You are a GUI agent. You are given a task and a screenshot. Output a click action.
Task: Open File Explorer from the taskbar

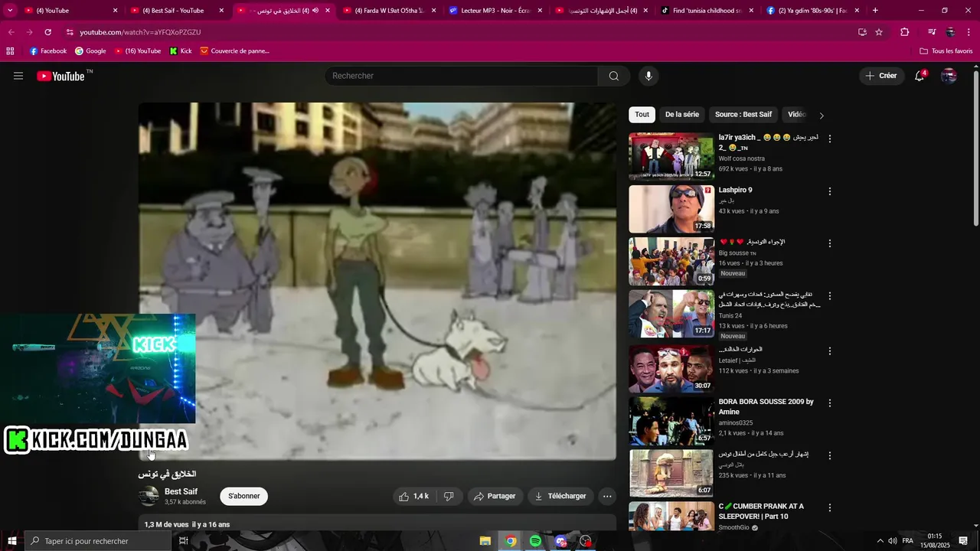pyautogui.click(x=485, y=541)
